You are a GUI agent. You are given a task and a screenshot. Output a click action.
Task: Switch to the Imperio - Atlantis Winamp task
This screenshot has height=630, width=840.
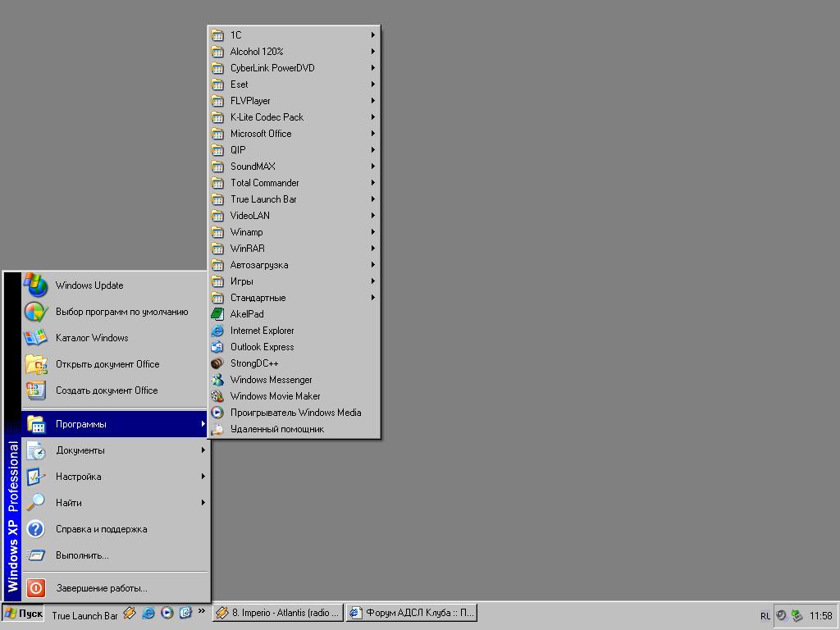point(277,613)
